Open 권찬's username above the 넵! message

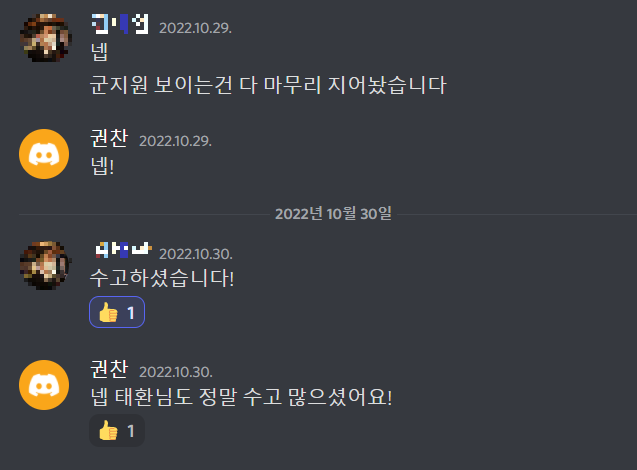click(109, 138)
